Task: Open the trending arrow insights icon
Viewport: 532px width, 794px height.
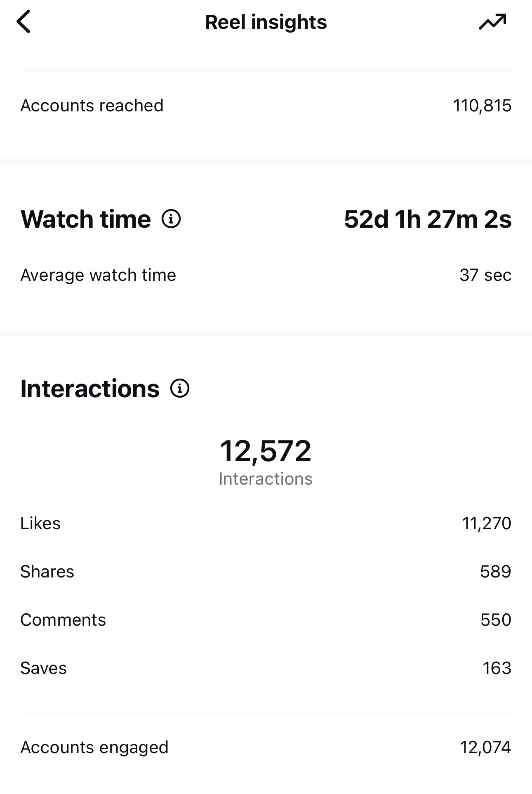Action: [492, 22]
